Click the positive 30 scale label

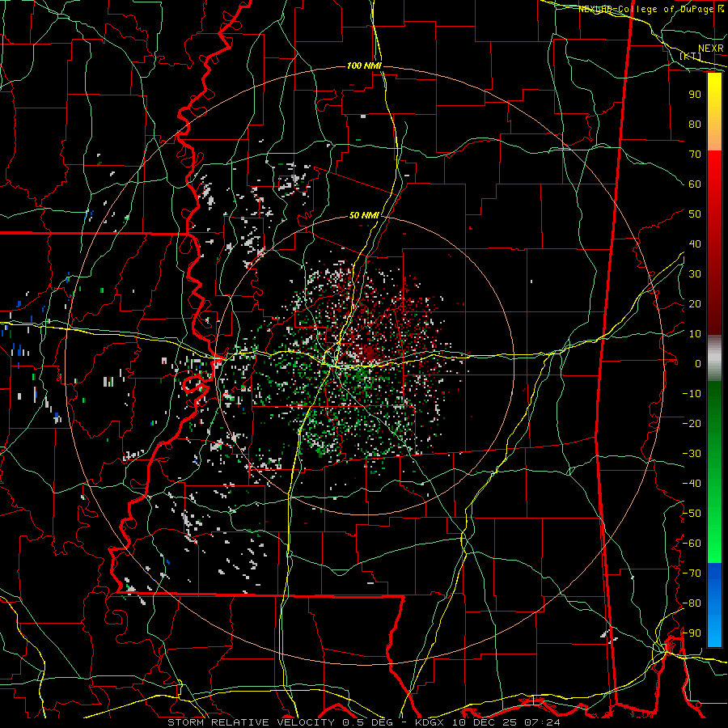click(695, 274)
